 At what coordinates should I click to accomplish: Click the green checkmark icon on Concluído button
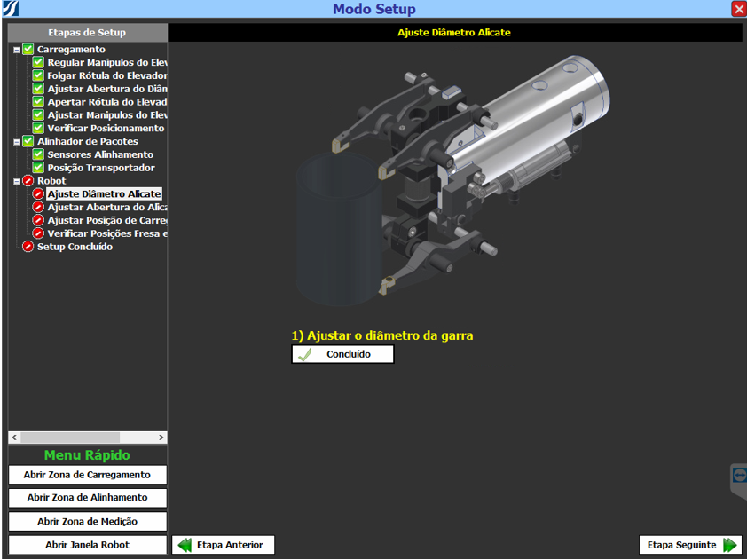point(305,354)
